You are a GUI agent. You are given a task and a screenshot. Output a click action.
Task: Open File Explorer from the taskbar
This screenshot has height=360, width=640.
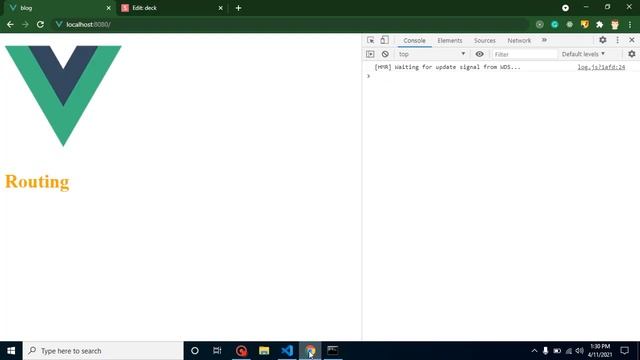point(264,351)
